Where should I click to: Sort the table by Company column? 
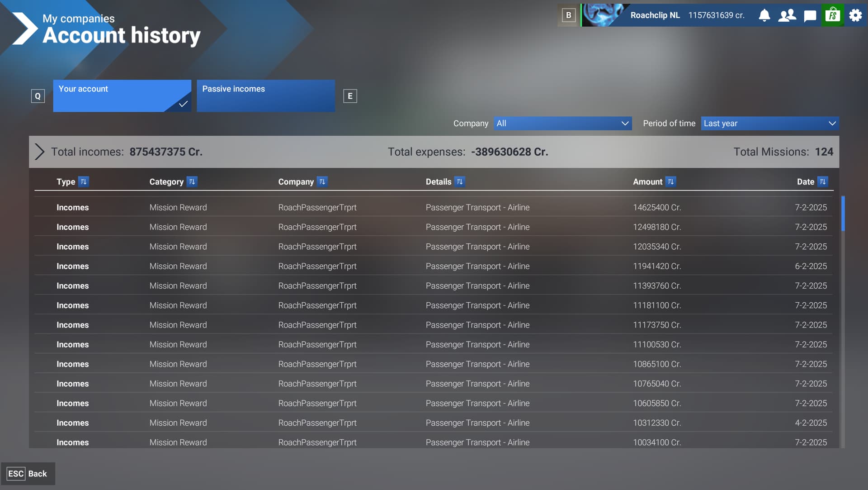[x=322, y=181]
